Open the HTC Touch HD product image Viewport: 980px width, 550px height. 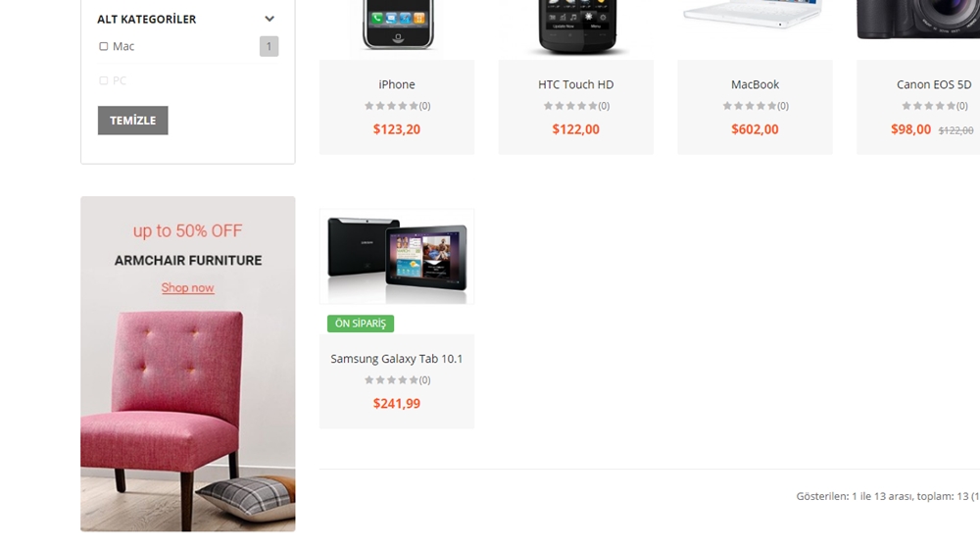pyautogui.click(x=575, y=27)
